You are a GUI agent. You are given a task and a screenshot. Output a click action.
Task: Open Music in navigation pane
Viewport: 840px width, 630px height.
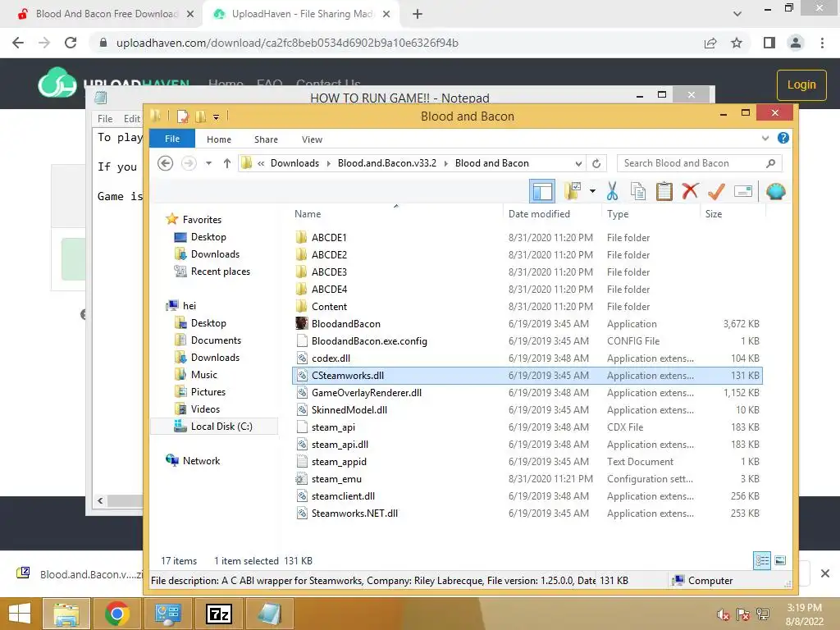coord(203,374)
